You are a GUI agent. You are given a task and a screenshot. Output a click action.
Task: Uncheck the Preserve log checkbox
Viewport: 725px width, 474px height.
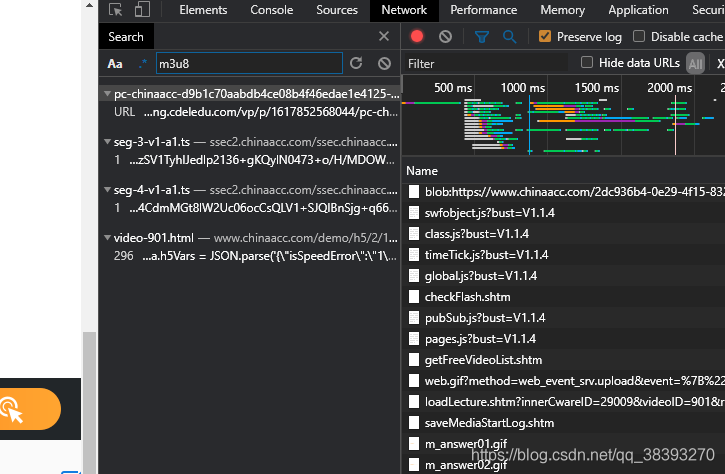click(545, 36)
